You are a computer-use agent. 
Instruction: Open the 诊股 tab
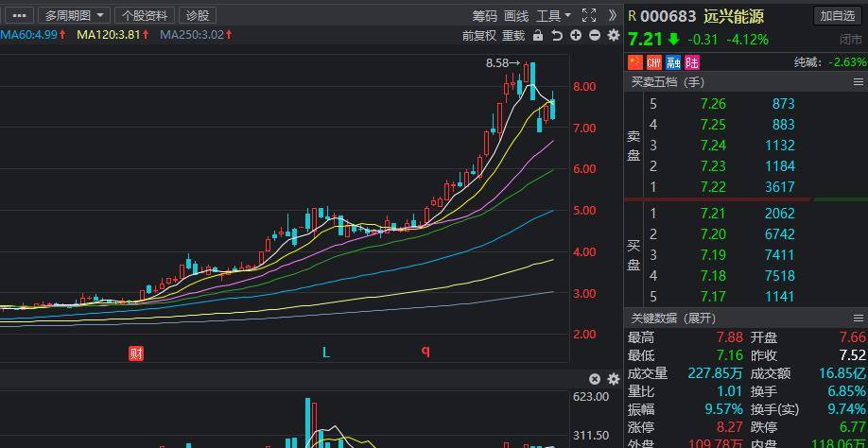[198, 15]
